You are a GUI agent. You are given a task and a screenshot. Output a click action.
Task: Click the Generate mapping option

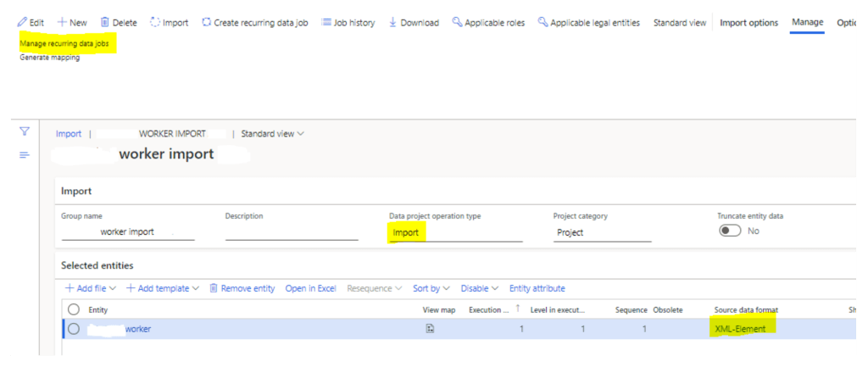point(50,58)
